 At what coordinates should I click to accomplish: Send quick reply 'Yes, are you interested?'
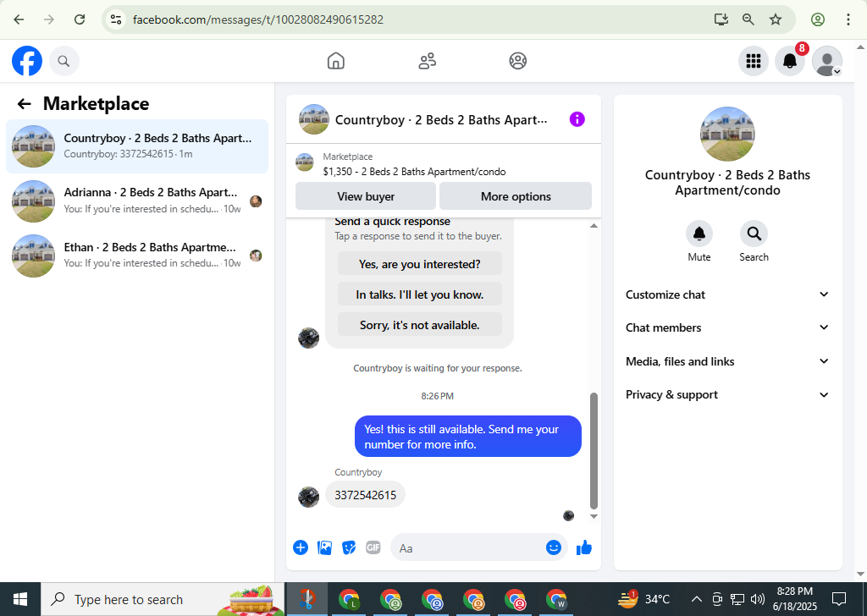pos(420,264)
